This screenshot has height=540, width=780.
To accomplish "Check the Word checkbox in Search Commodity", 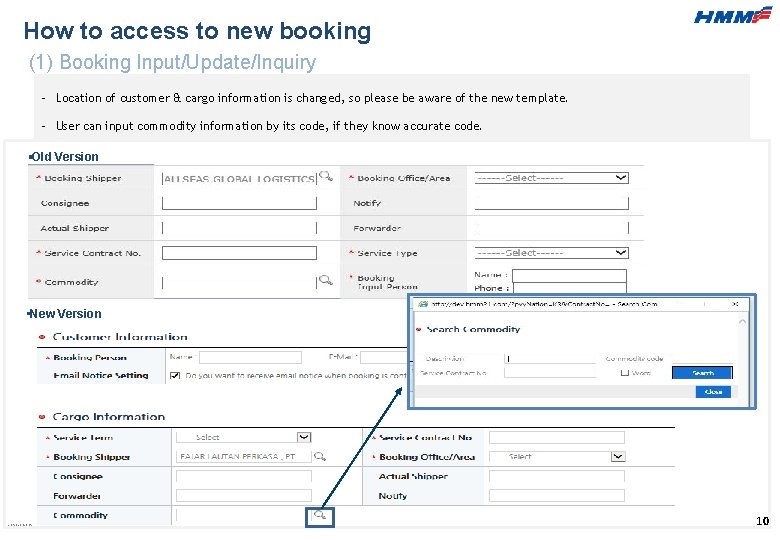I will pyautogui.click(x=624, y=373).
